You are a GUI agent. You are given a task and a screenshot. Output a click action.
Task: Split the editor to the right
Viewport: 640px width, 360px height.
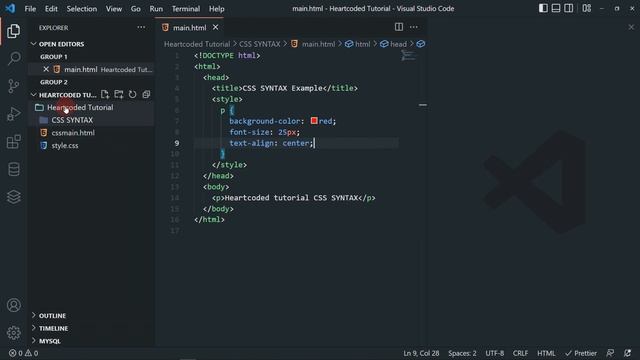(x=399, y=27)
